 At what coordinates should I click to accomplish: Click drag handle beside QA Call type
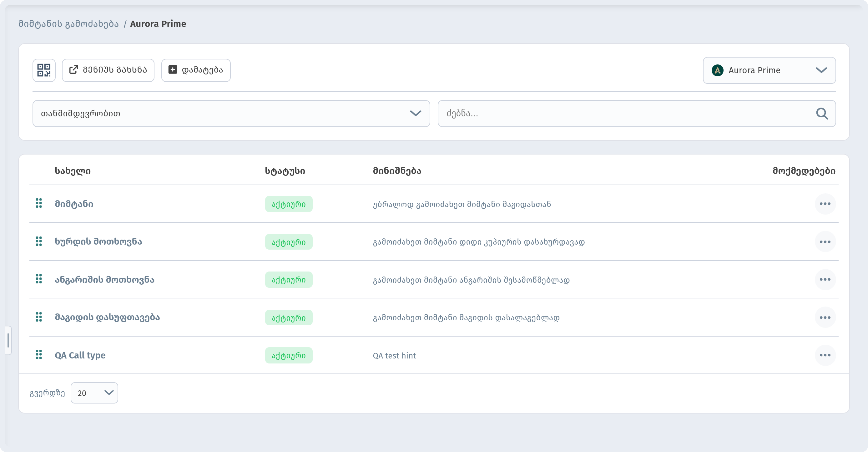click(x=39, y=355)
